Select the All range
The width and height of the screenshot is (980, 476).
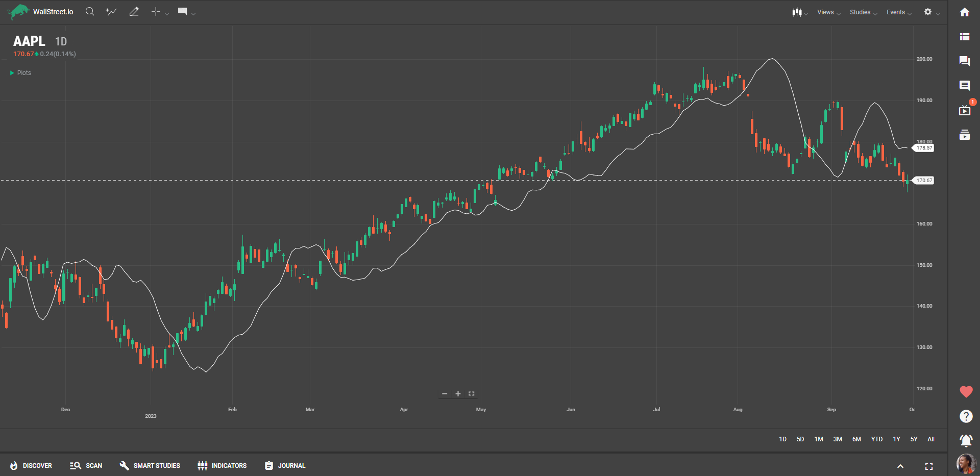pos(931,439)
